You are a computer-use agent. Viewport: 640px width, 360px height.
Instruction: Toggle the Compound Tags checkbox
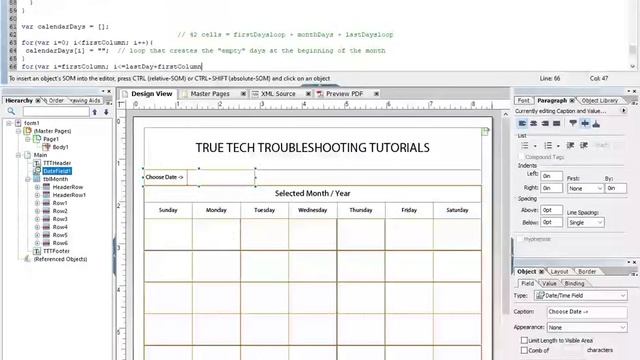tap(521, 157)
